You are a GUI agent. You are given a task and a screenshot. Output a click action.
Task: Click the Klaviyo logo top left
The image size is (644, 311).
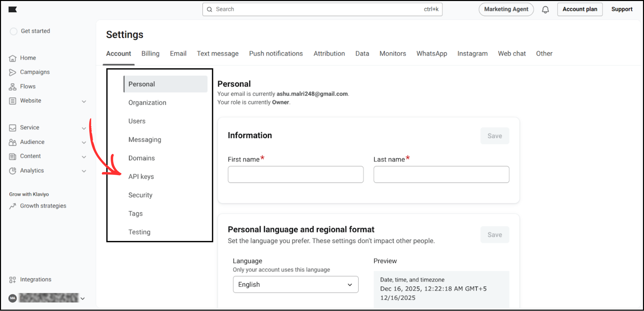[13, 9]
